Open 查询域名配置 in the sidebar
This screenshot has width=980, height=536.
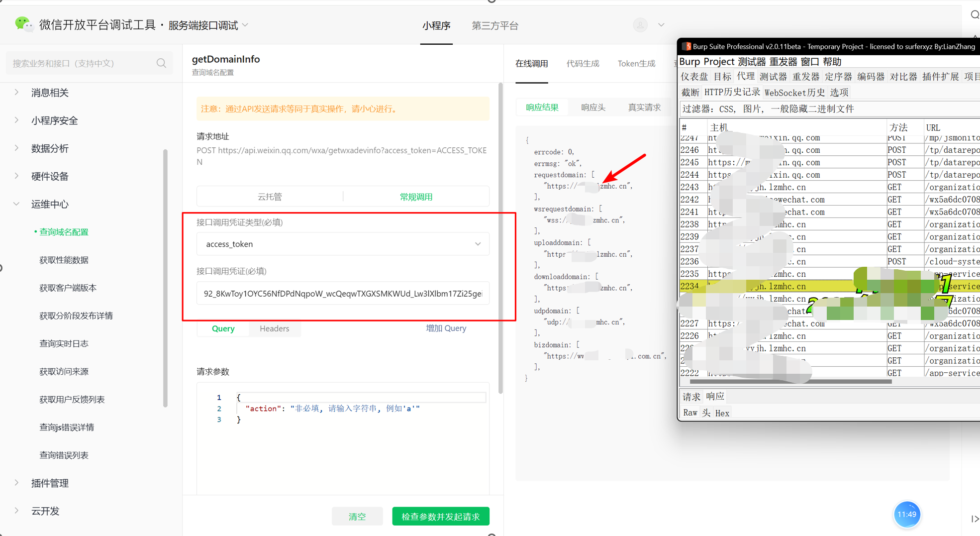pyautogui.click(x=64, y=232)
